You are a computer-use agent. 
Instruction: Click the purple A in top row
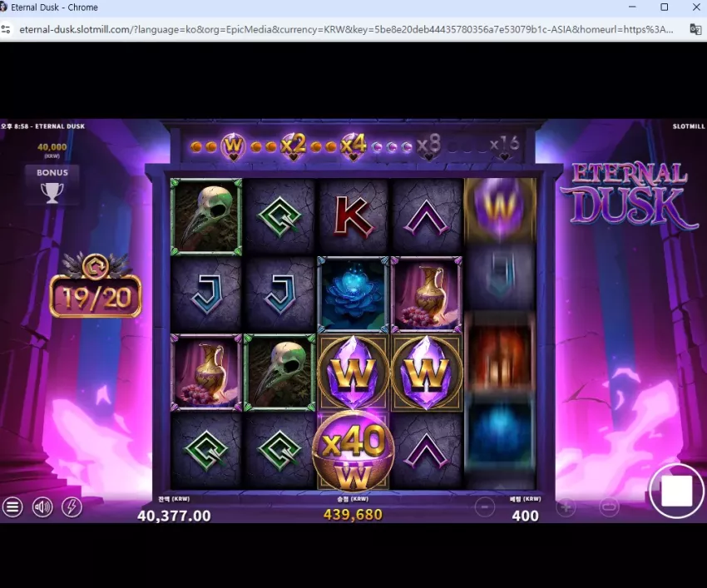(x=427, y=217)
